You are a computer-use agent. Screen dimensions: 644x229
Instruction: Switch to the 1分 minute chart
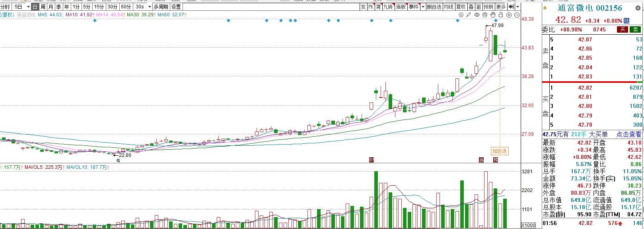76,7
